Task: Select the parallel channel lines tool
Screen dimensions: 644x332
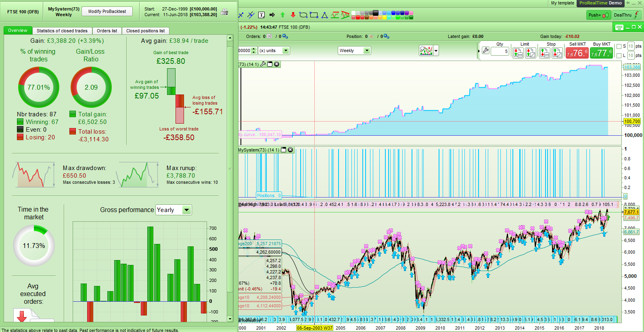Action: (x=251, y=15)
